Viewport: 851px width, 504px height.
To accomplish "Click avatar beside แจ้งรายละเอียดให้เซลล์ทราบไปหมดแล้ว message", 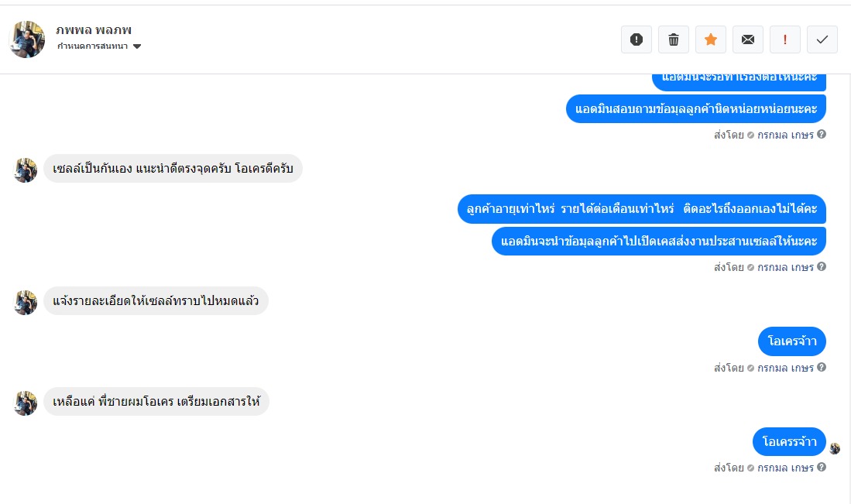I will [26, 302].
